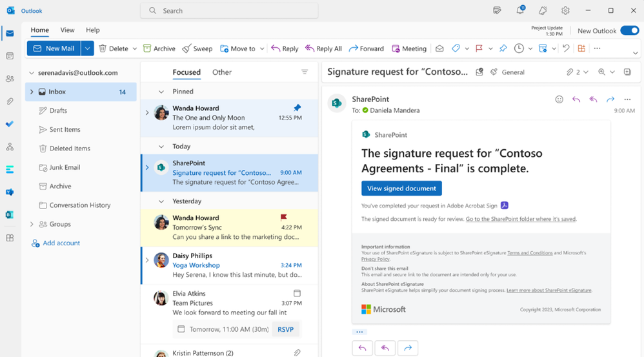644x357 pixels.
Task: Open the People icon in left rail
Action: 10,79
